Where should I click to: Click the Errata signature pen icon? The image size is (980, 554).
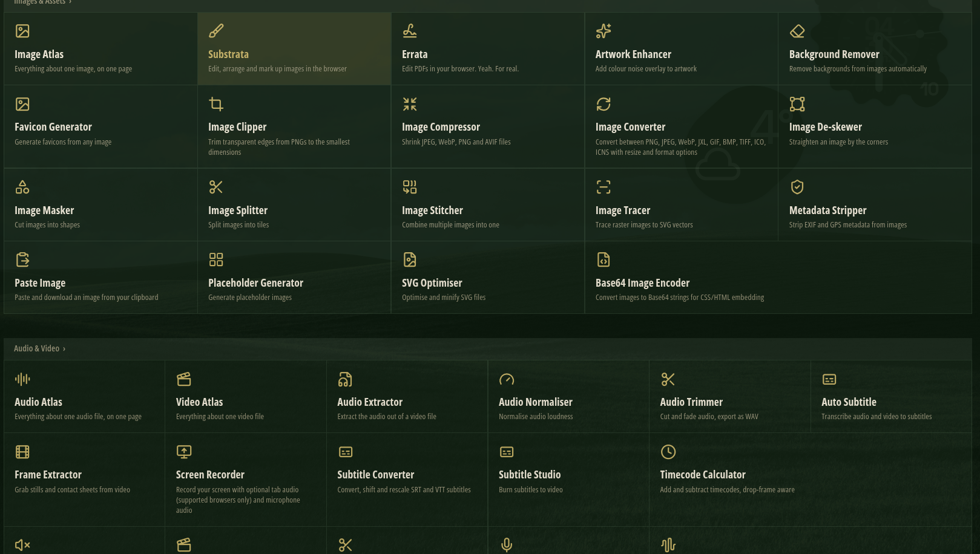click(410, 31)
